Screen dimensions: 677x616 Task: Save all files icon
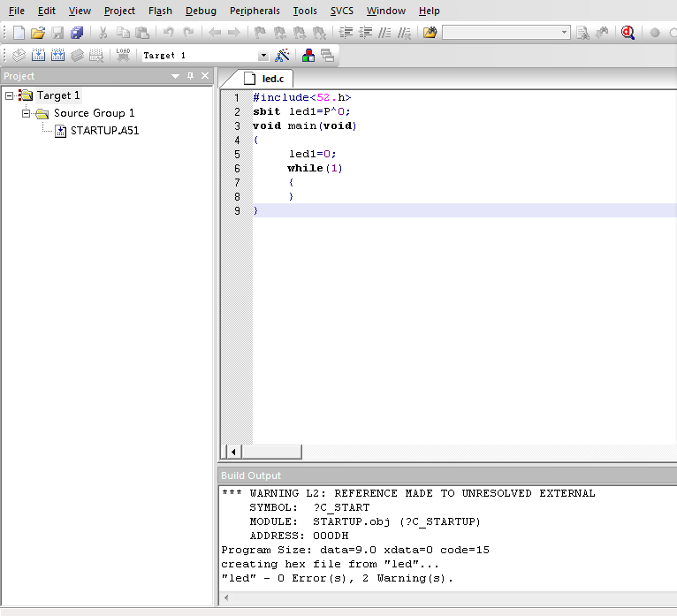pos(77,33)
